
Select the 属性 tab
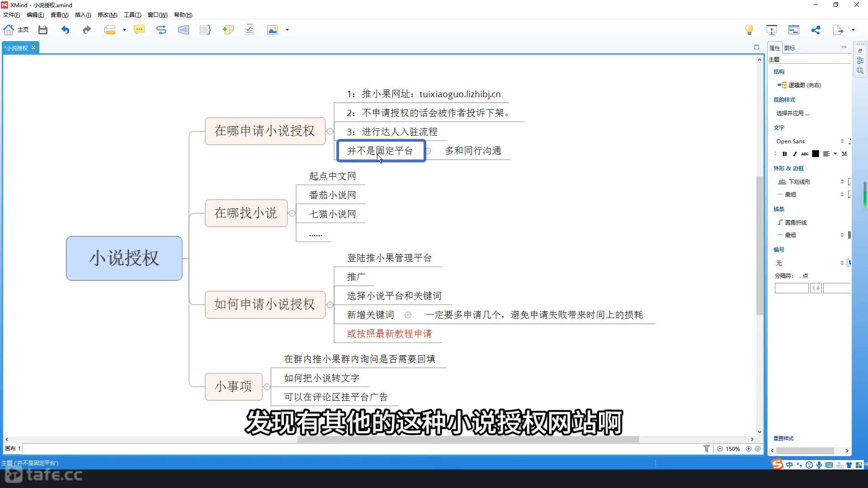pos(775,48)
